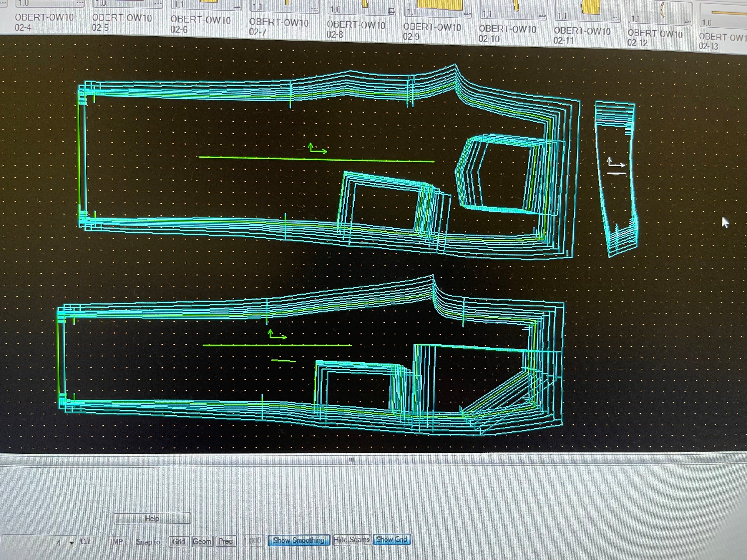Toggle Show Grid
The image size is (747, 560).
click(x=392, y=539)
